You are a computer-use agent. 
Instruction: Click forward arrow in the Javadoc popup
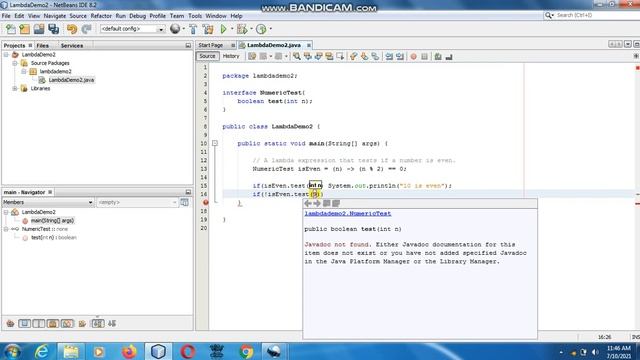click(x=317, y=203)
